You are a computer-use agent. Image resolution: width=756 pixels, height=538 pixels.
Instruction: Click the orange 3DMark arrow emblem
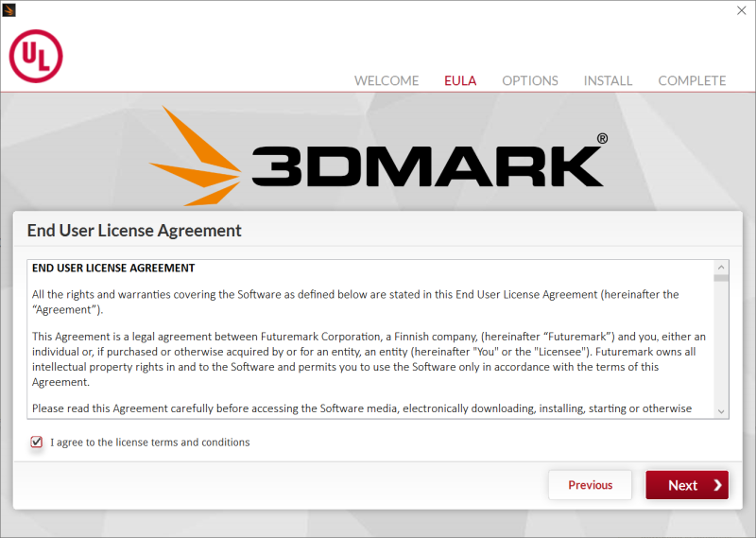[x=196, y=156]
